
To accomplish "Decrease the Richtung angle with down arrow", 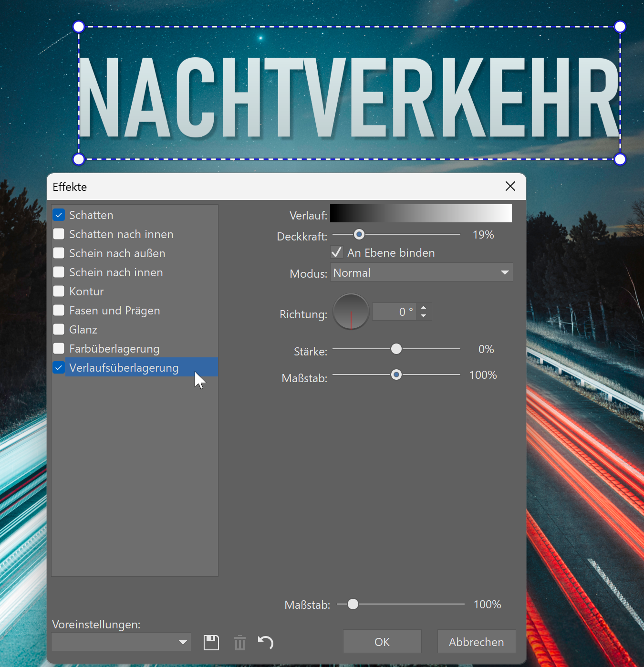I will 424,316.
